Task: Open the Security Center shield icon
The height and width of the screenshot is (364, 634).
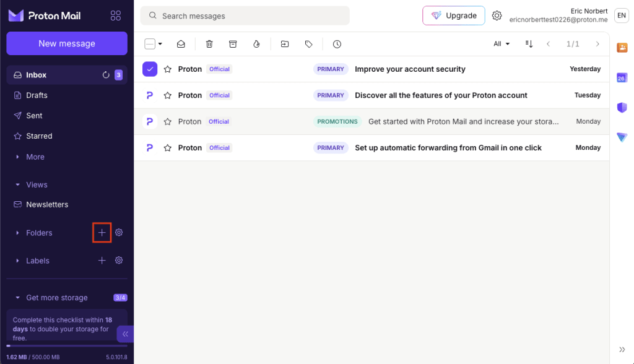Action: click(x=622, y=107)
